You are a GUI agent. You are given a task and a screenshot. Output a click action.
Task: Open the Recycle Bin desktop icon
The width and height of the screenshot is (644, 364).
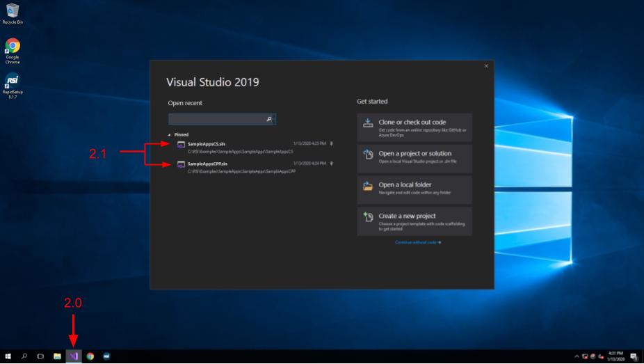click(x=13, y=13)
